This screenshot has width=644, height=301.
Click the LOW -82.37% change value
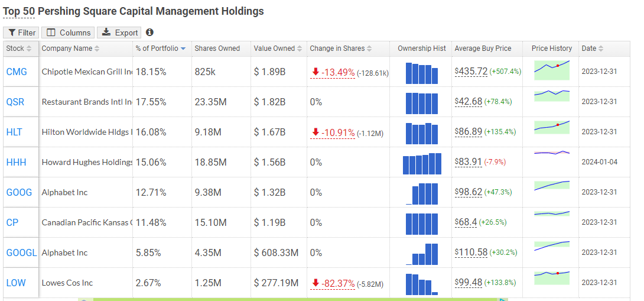333,284
